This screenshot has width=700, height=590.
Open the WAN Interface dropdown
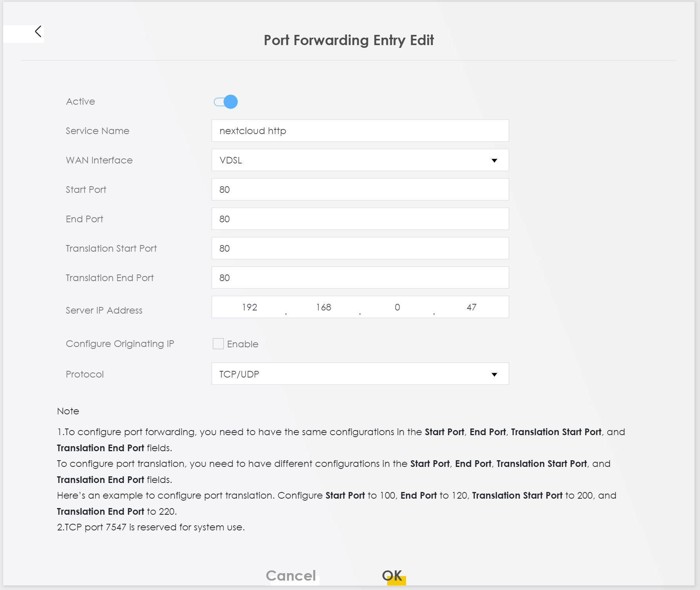[x=360, y=160]
